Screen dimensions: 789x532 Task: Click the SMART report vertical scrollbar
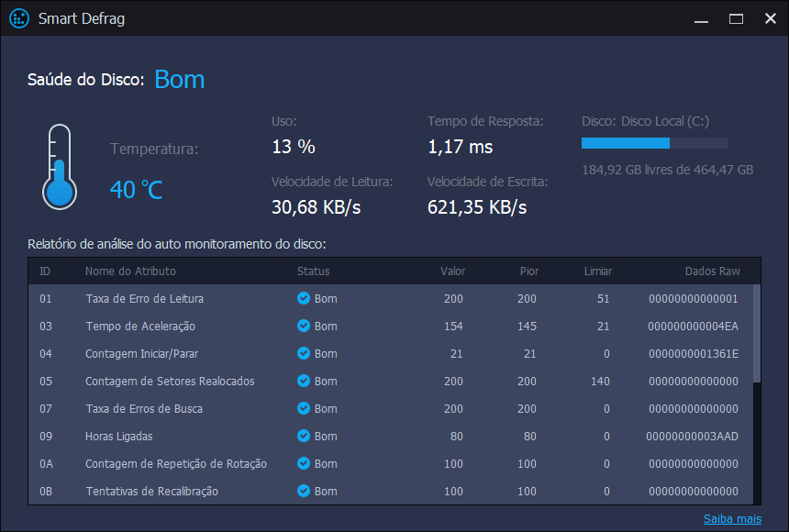pos(756,332)
